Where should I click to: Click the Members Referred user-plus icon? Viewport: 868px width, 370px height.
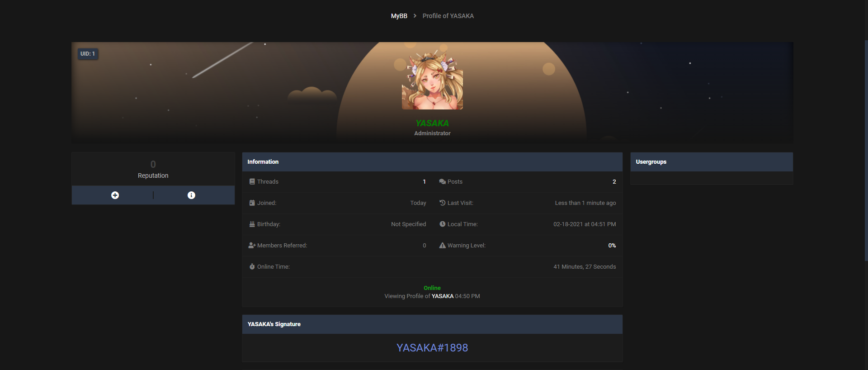pos(252,245)
